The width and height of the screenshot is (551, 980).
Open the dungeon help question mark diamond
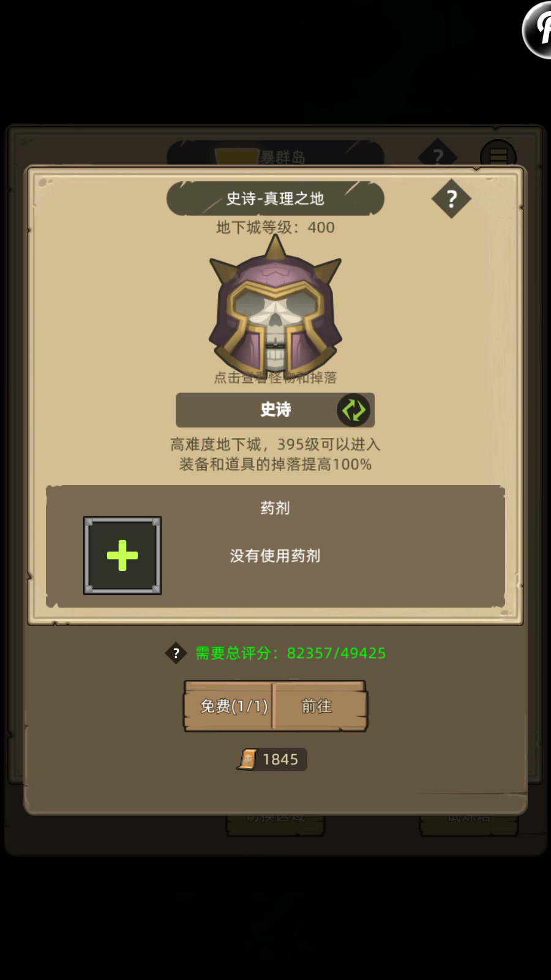click(451, 198)
